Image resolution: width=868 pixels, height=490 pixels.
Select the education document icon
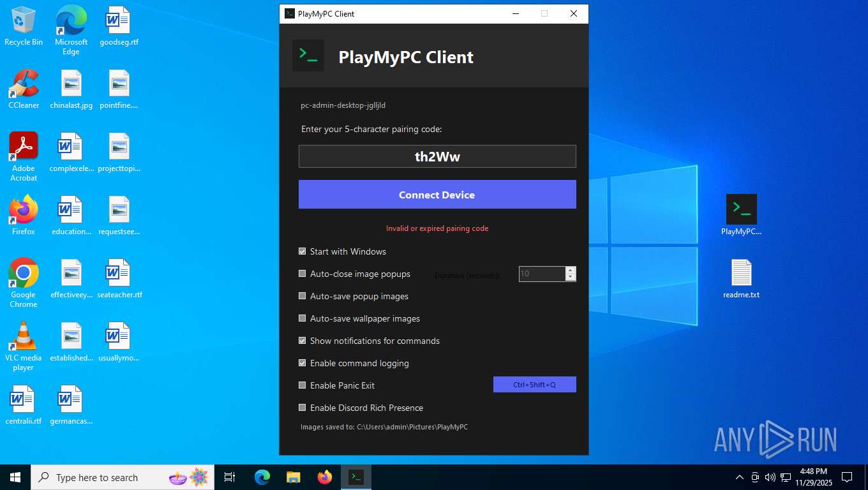pyautogui.click(x=71, y=216)
